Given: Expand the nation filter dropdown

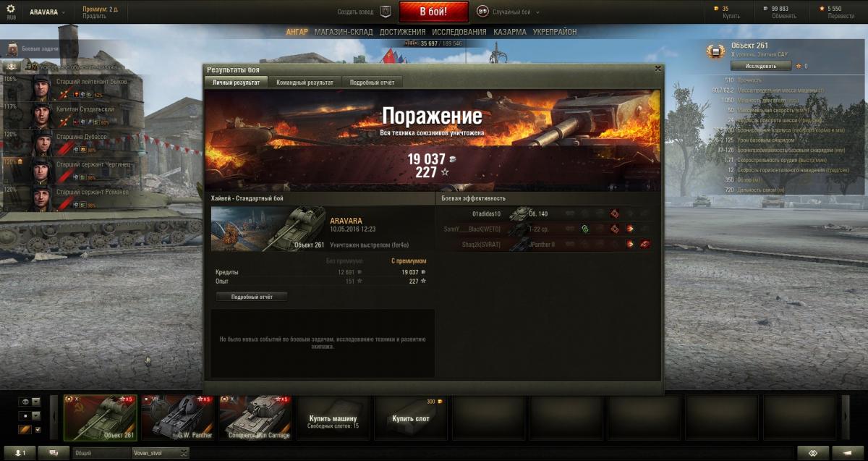Looking at the screenshot, I should [35, 402].
